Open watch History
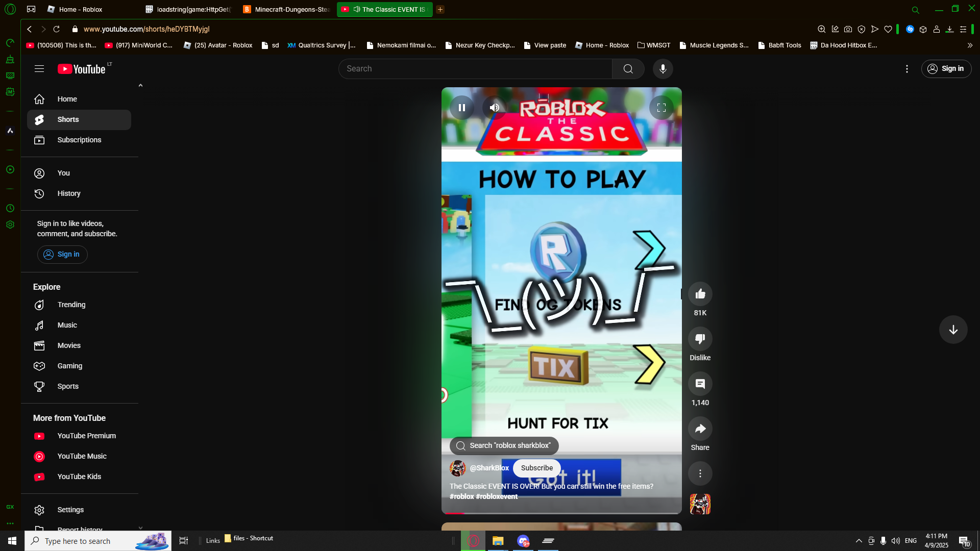This screenshot has height=551, width=980. coord(79,193)
